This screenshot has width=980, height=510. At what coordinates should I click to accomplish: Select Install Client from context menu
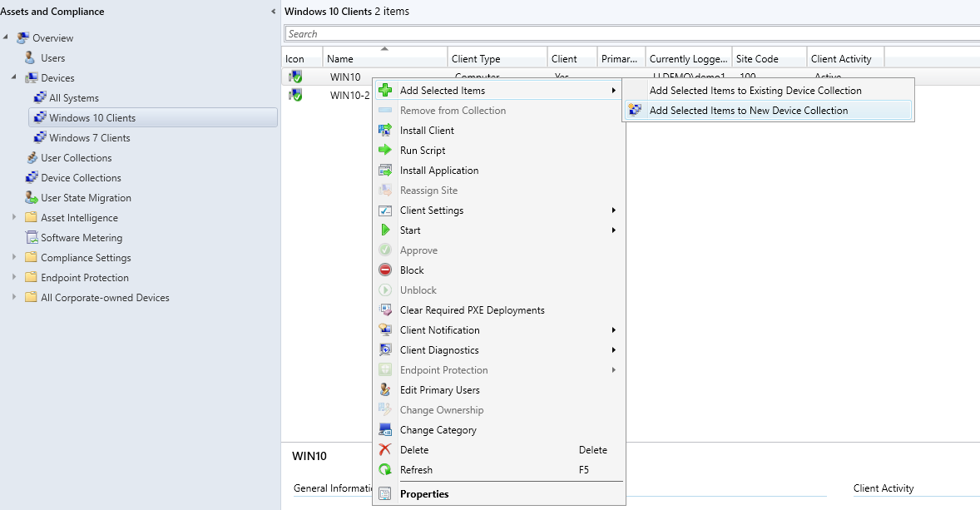(499, 130)
